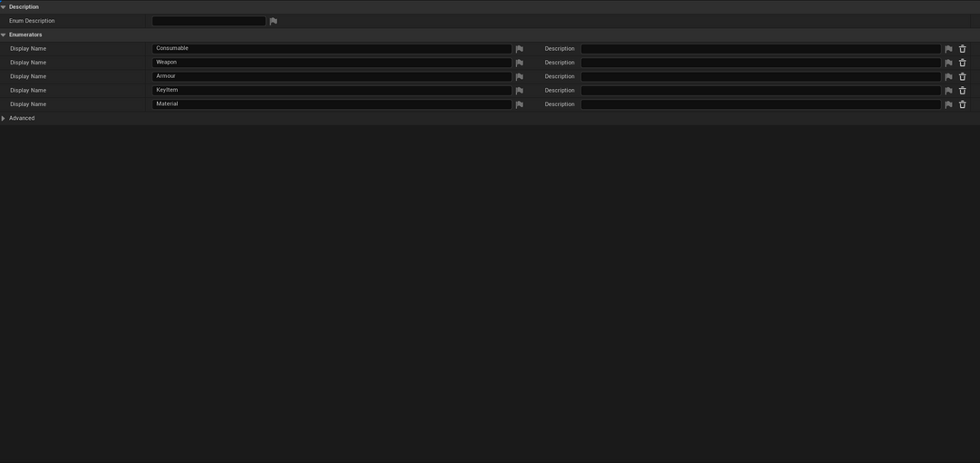The image size is (980, 463).
Task: Collapse the Description section
Action: click(x=3, y=7)
